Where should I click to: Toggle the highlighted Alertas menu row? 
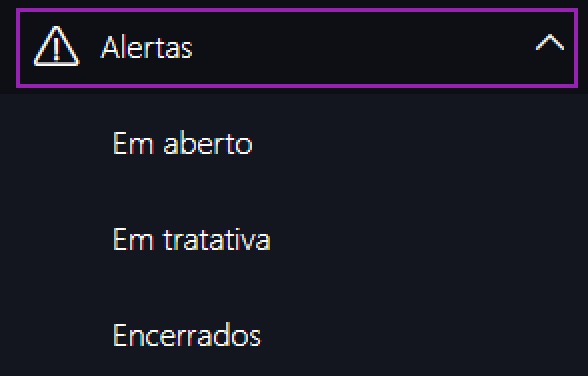tap(297, 48)
